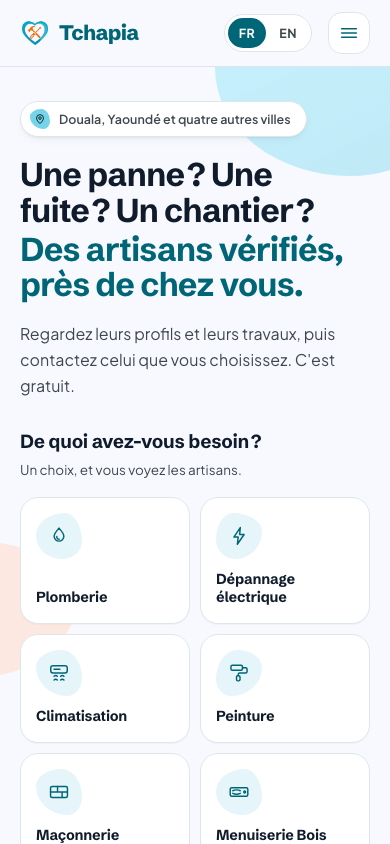Select the Plomberie category card
This screenshot has height=844, width=390.
point(105,560)
